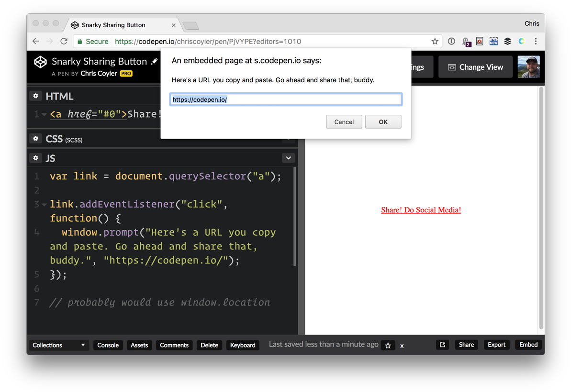Fold HTML line 1 with the arrow

(44, 115)
